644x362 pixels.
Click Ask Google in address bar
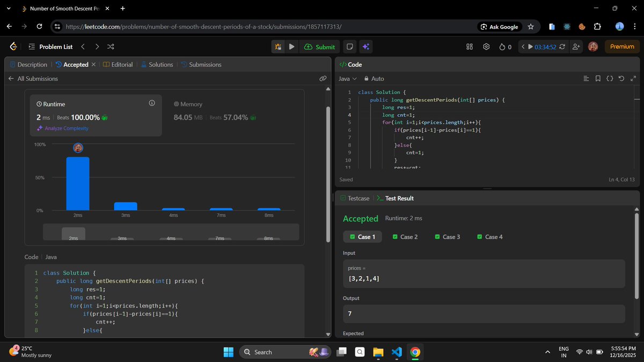pos(500,26)
